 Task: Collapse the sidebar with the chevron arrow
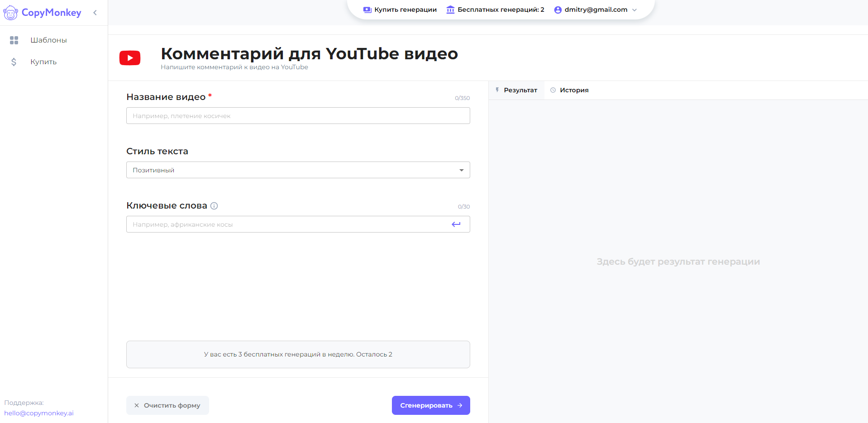point(95,13)
